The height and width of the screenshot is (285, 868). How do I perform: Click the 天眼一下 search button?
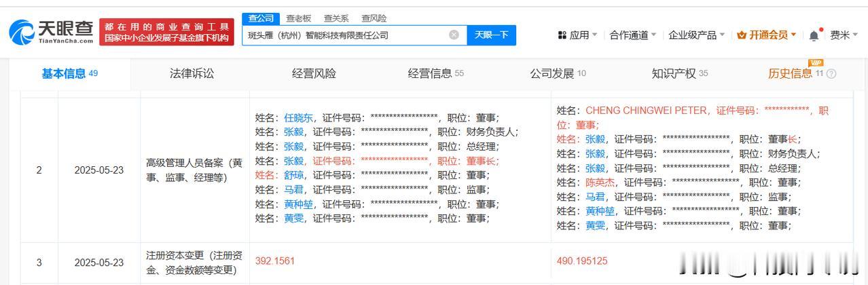(491, 35)
